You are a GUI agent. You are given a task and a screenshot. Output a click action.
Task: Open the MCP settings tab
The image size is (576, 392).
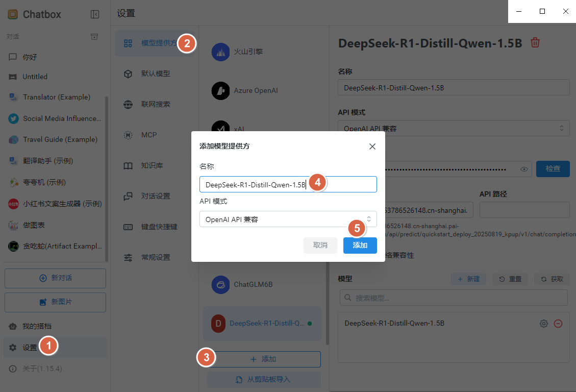click(154, 135)
